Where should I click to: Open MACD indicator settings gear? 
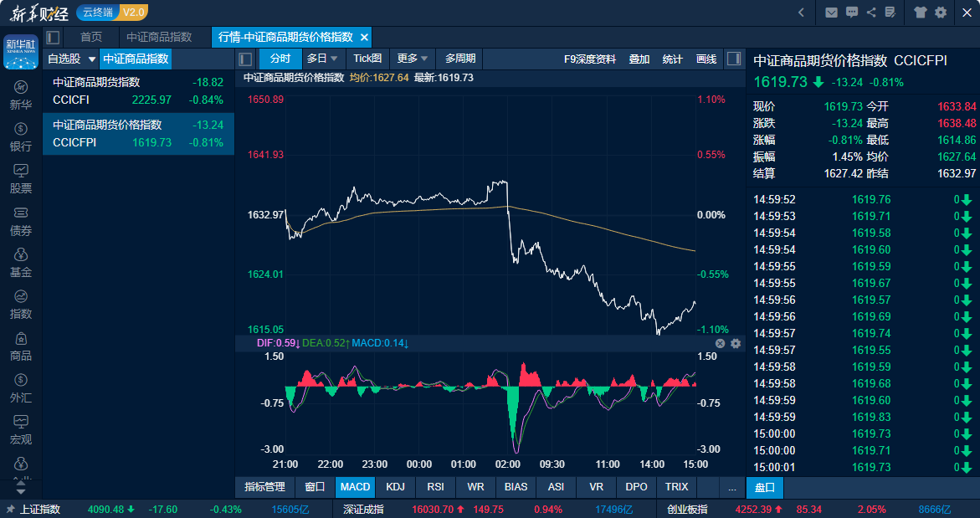[736, 343]
